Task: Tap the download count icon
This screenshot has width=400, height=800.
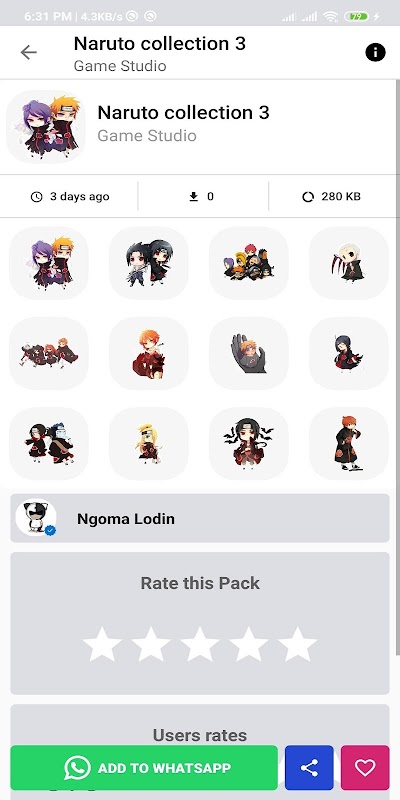Action: coord(193,196)
